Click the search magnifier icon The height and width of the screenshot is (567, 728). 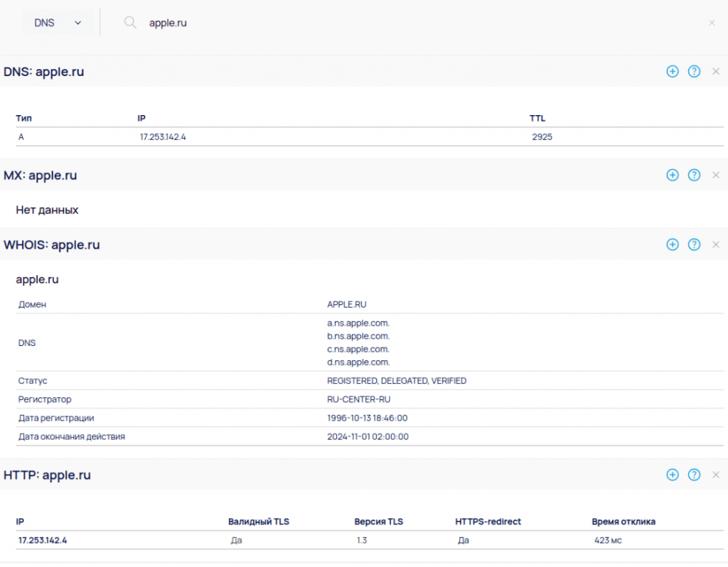pos(130,23)
